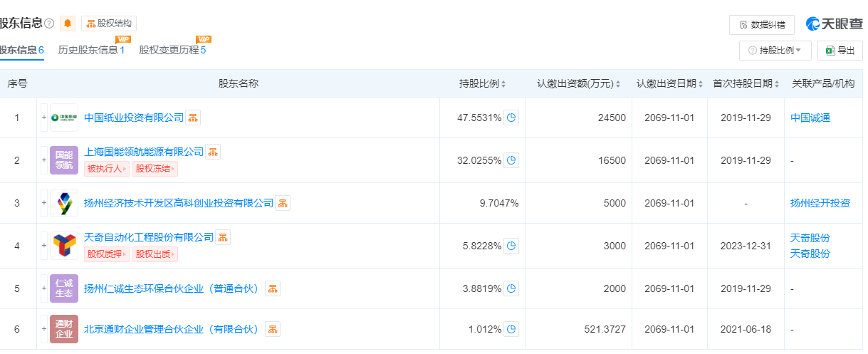Click the 扬州仁诚生态环保合伙企业 logo thumbnail
Image resolution: width=868 pixels, height=354 pixels.
(x=64, y=288)
